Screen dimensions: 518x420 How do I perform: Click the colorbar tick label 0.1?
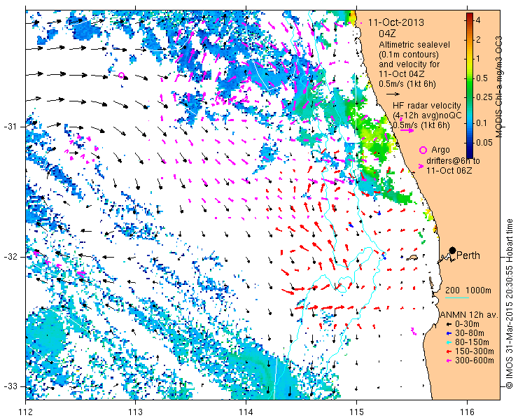click(482, 123)
